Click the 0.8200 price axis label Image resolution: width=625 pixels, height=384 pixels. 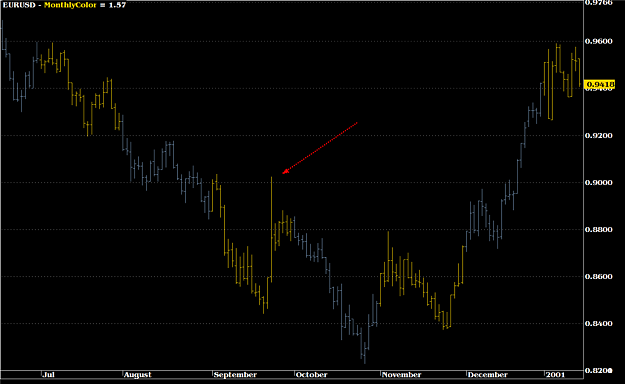click(599, 370)
